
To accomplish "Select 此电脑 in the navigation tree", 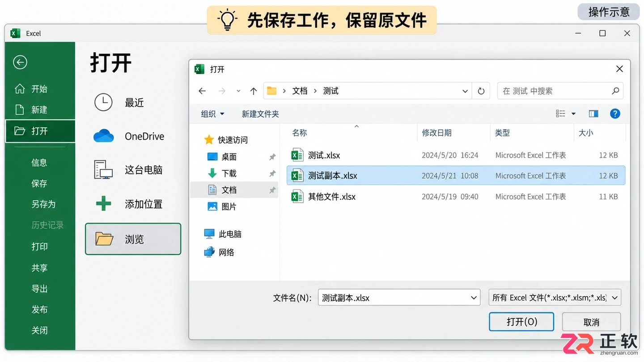I will pyautogui.click(x=223, y=234).
